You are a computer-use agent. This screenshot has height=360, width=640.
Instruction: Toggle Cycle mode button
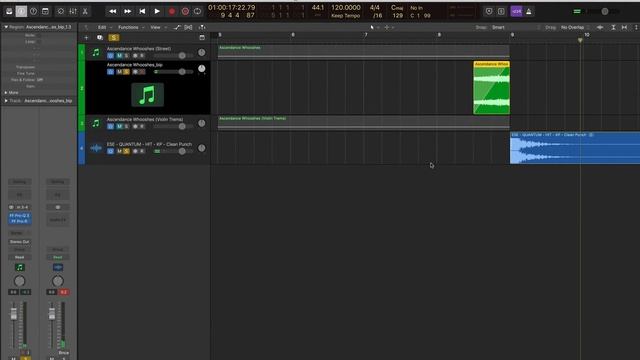click(x=198, y=11)
